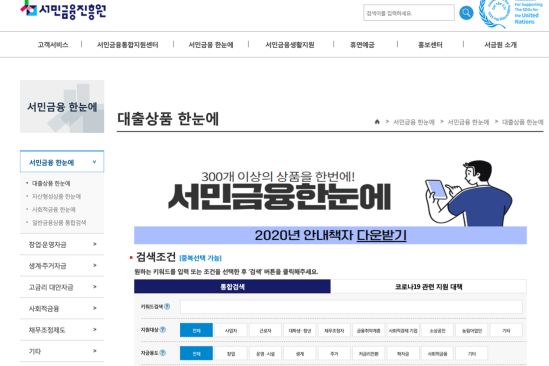549x366 pixels.
Task: Click help icon next to 자금용도
Action: tap(162, 353)
